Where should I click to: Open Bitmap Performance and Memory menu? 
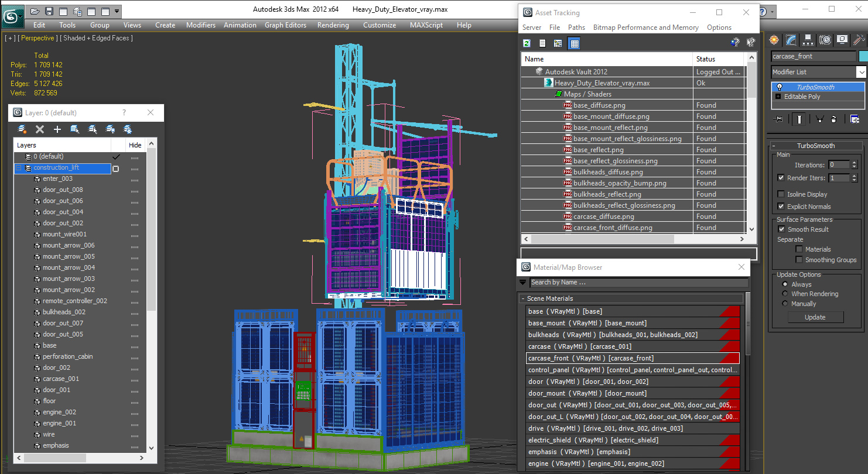645,28
